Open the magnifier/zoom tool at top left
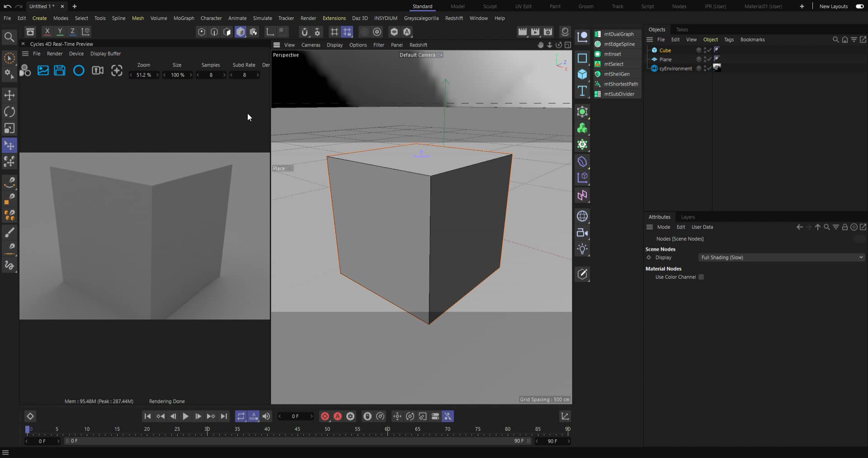 pyautogui.click(x=9, y=37)
